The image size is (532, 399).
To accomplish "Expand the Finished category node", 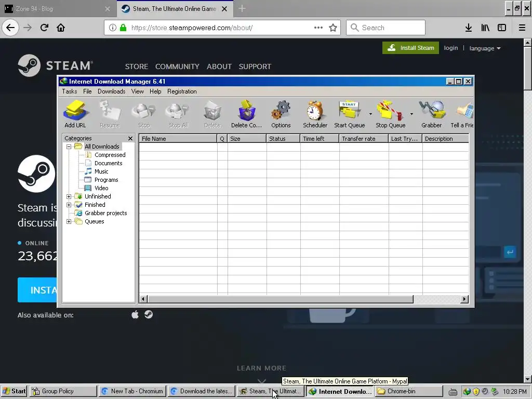I will [69, 205].
